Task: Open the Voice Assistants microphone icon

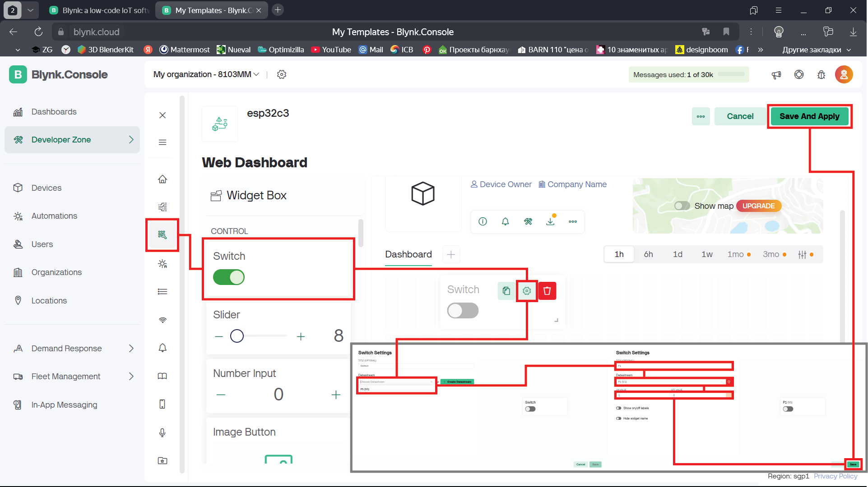Action: click(x=162, y=432)
